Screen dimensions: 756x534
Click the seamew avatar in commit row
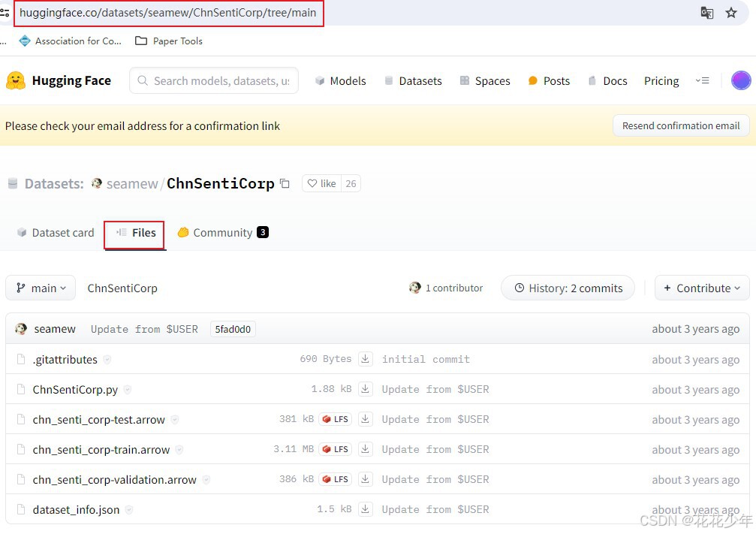coord(21,329)
